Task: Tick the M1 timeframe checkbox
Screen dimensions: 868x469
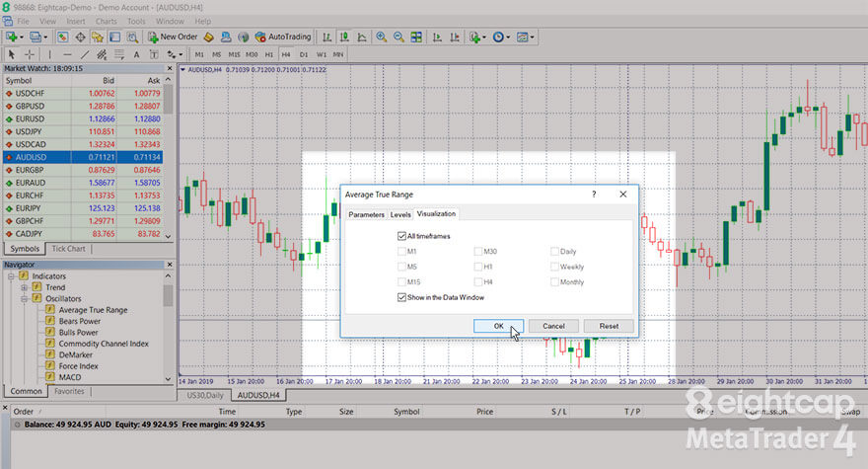Action: [x=401, y=251]
